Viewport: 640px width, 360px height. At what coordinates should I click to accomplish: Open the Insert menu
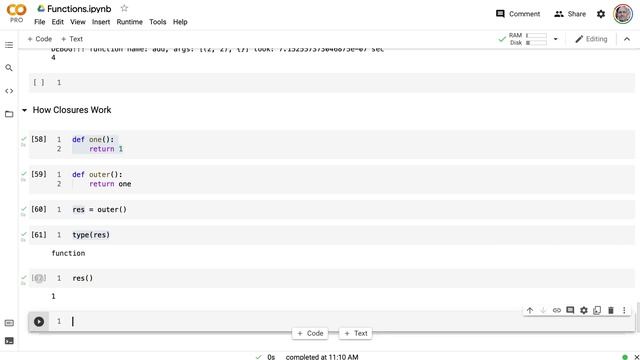click(101, 22)
